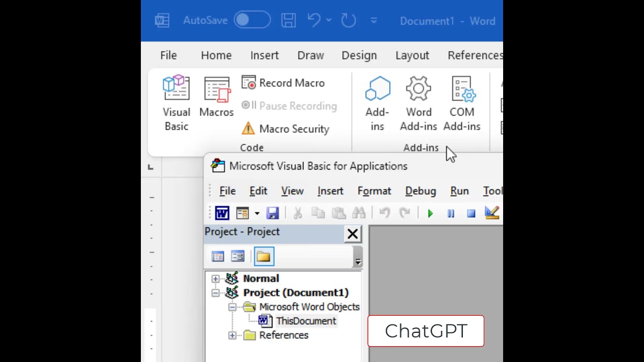
Task: Click Undo in Word title bar
Action: coord(314,21)
